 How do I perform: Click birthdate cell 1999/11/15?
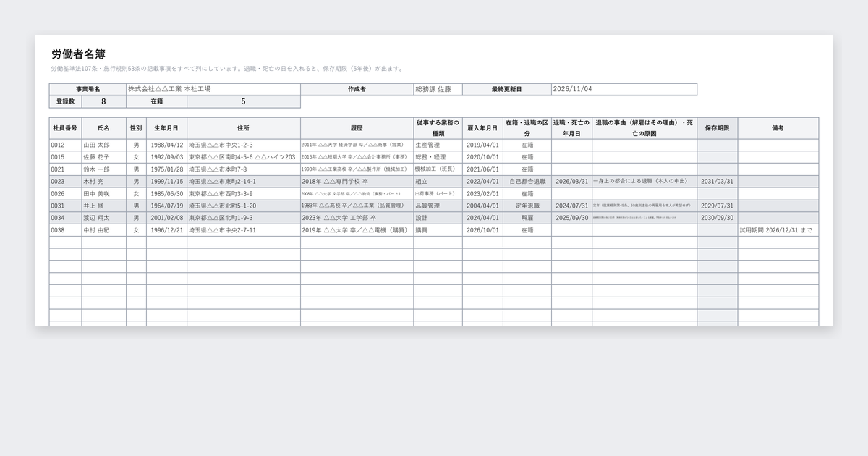click(x=166, y=182)
